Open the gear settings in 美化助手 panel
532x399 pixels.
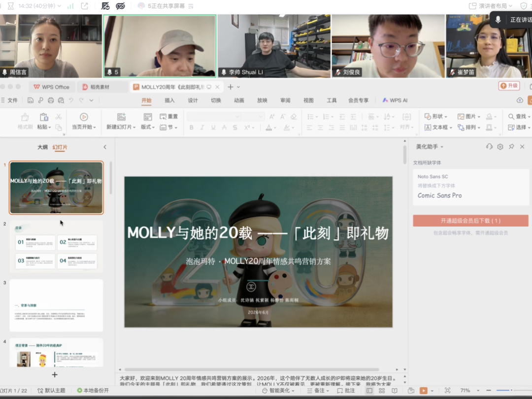click(500, 147)
